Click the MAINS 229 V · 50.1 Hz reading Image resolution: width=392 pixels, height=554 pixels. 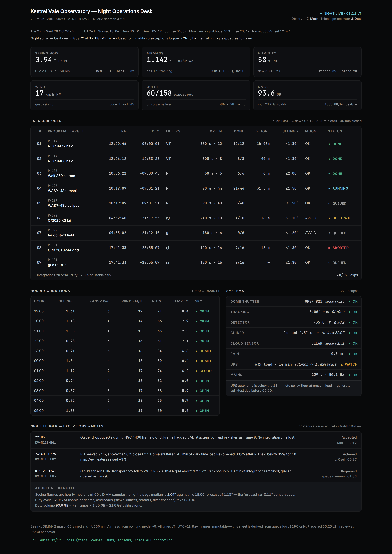coord(328,375)
